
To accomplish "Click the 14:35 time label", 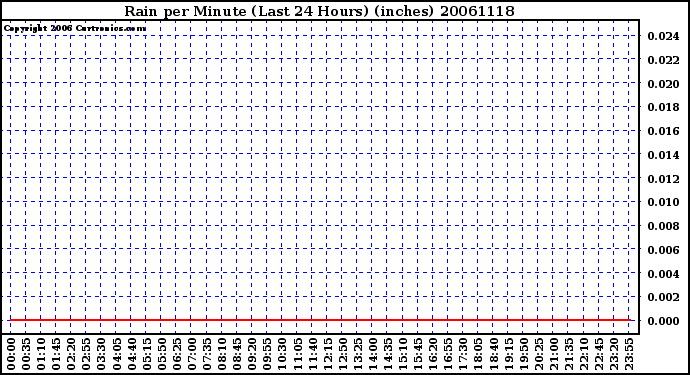I will tap(388, 354).
